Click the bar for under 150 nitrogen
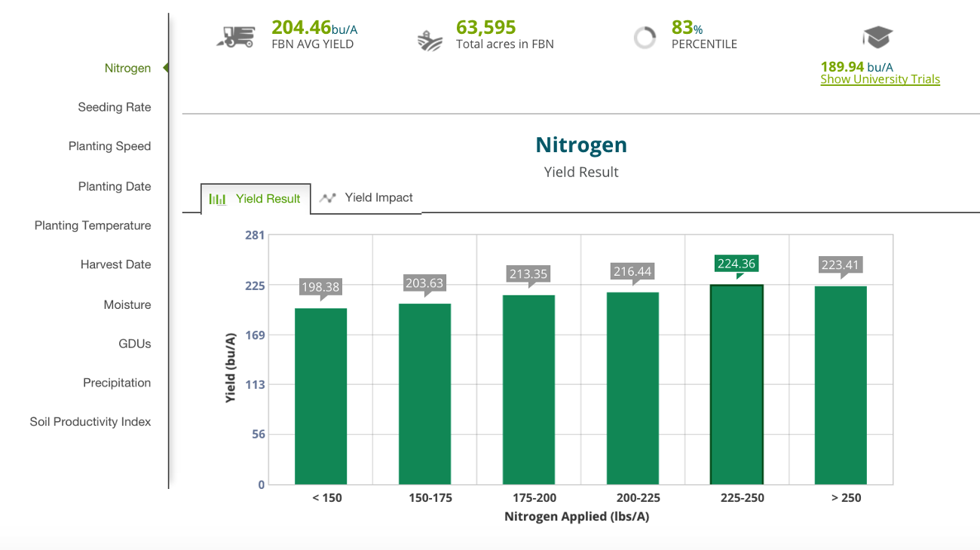Viewport: 980px width, 550px height. pyautogui.click(x=320, y=396)
